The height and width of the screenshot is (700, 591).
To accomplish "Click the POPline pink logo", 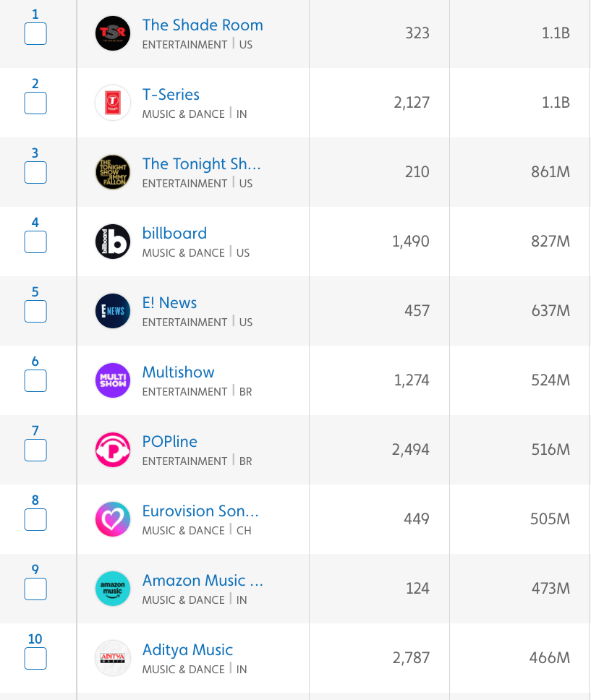I will tap(113, 450).
